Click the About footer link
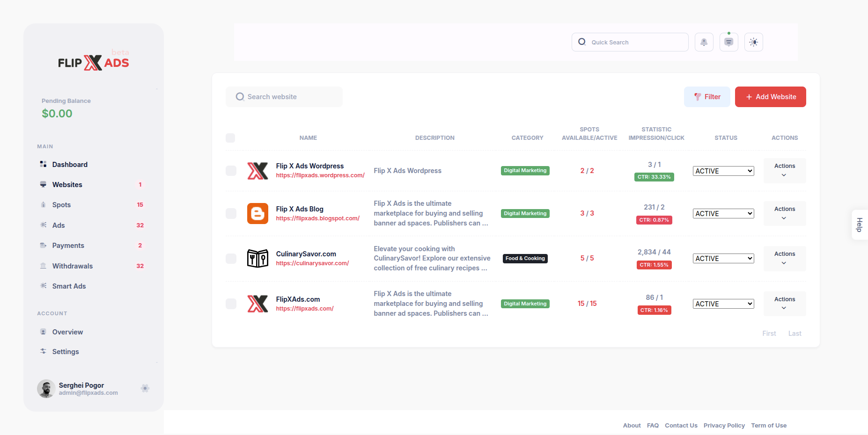The image size is (868, 435). click(x=632, y=425)
